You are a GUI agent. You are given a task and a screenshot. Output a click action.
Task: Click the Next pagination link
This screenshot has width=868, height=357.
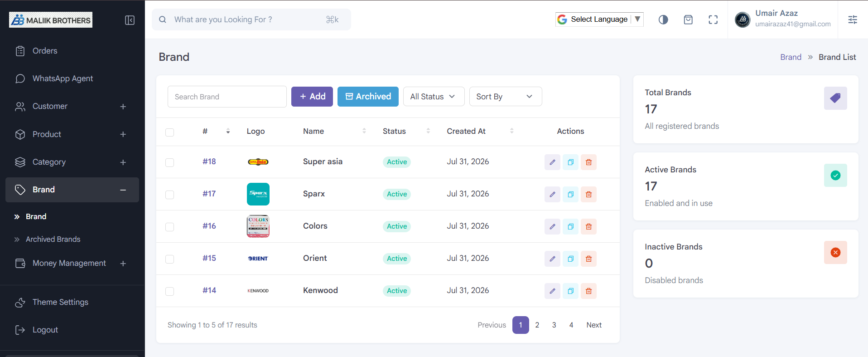(x=594, y=325)
